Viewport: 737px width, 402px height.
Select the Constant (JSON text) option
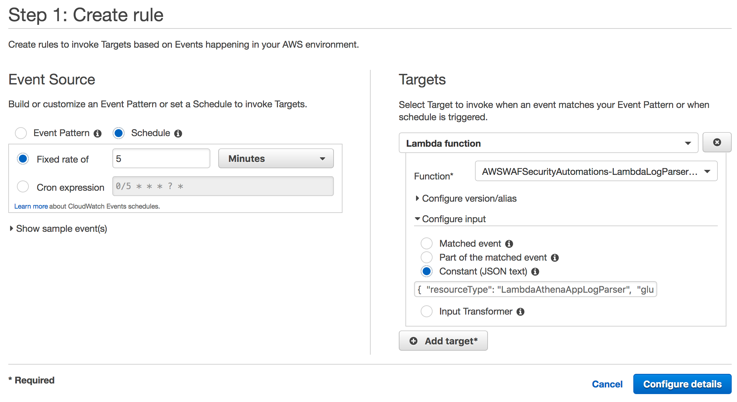[x=426, y=271]
